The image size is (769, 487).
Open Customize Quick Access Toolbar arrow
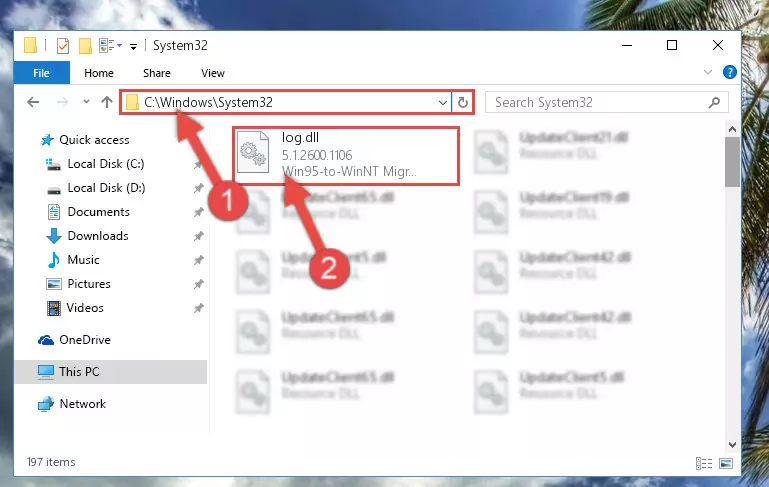pyautogui.click(x=133, y=47)
